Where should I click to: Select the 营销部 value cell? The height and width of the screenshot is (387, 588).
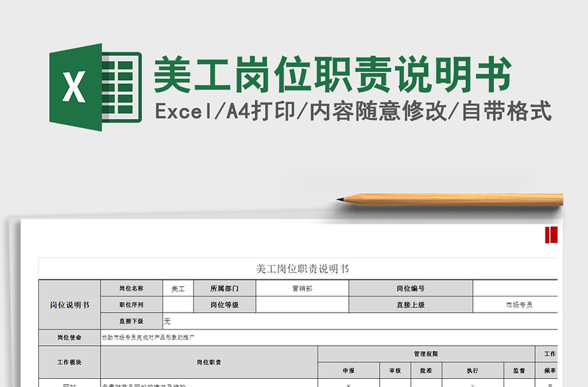[x=302, y=288]
